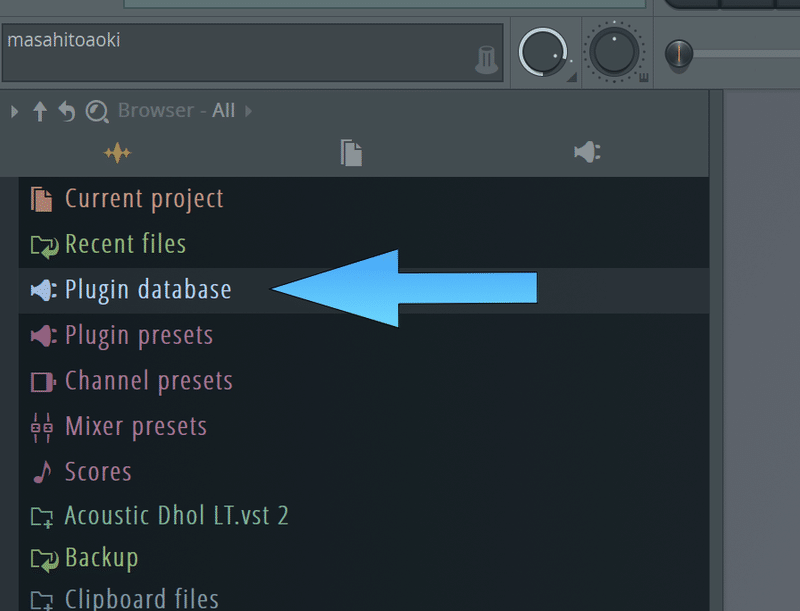Viewport: 800px width, 611px height.
Task: Click the trash can icon in hint panel
Action: [486, 60]
